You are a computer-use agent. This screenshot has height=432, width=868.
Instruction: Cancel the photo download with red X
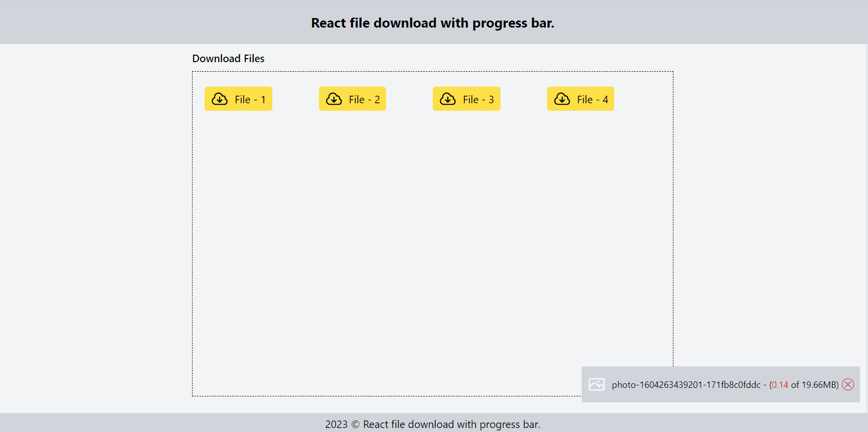848,384
